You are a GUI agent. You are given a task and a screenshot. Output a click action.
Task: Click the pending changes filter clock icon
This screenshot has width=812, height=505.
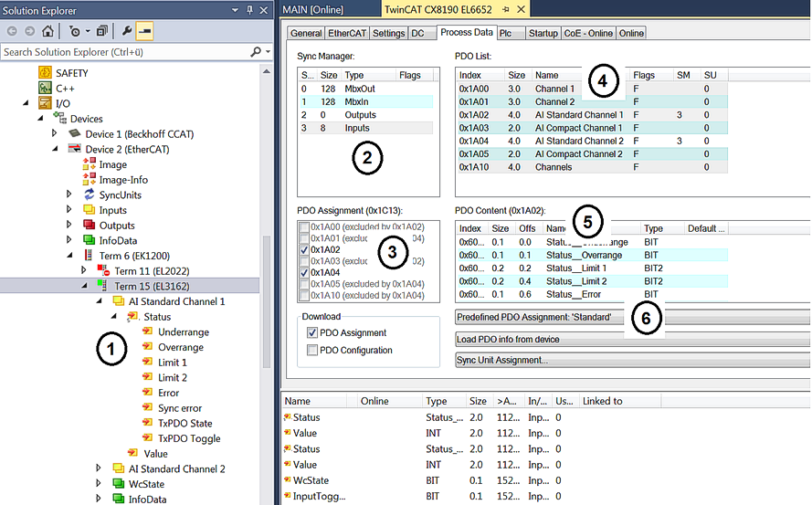75,31
